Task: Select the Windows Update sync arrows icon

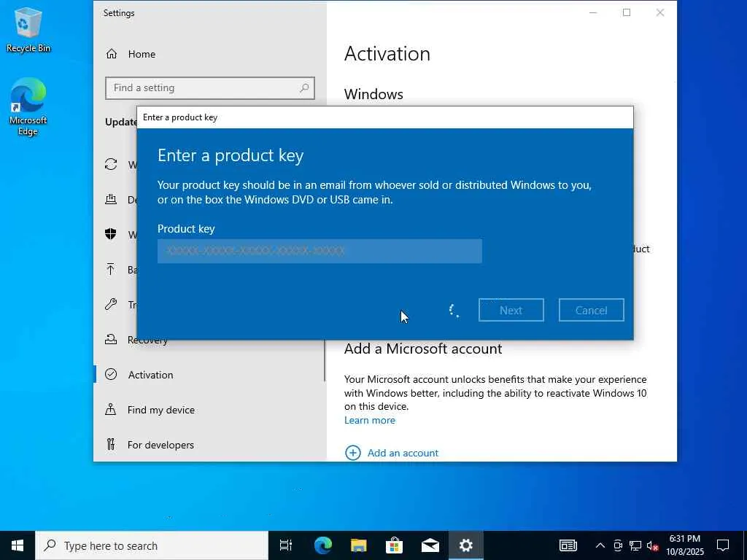Action: [x=111, y=164]
